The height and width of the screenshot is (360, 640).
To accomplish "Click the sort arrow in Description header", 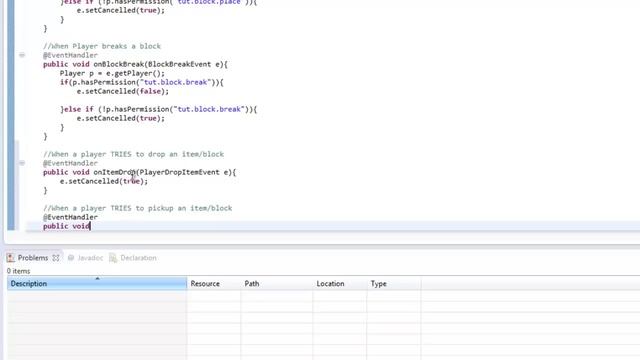I will coord(97,278).
